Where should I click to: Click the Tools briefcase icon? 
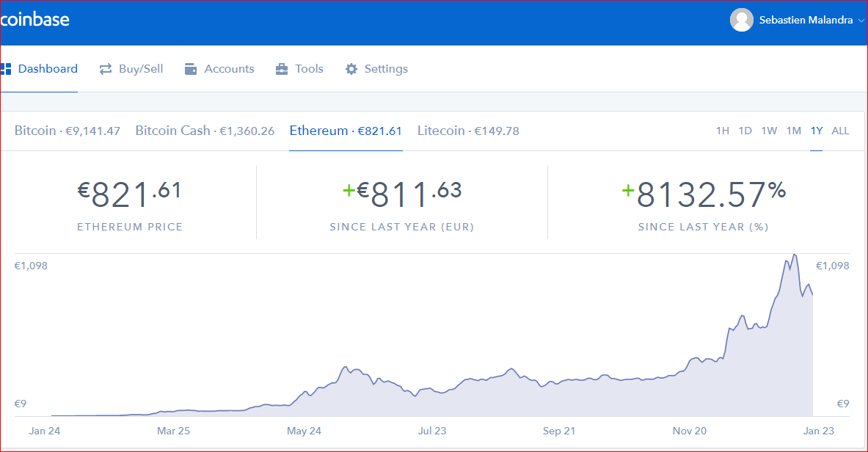[x=282, y=69]
